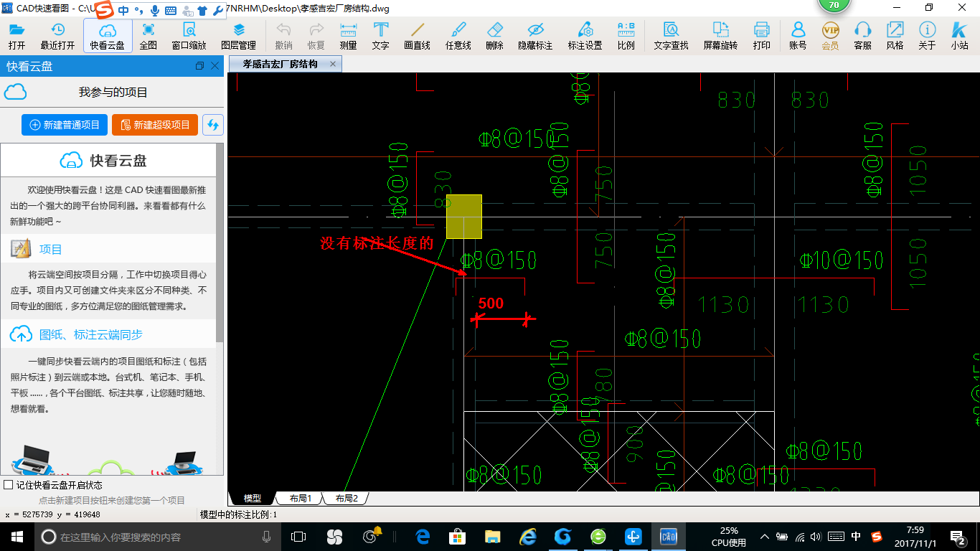Switch to the 布局1 layout tab

300,498
